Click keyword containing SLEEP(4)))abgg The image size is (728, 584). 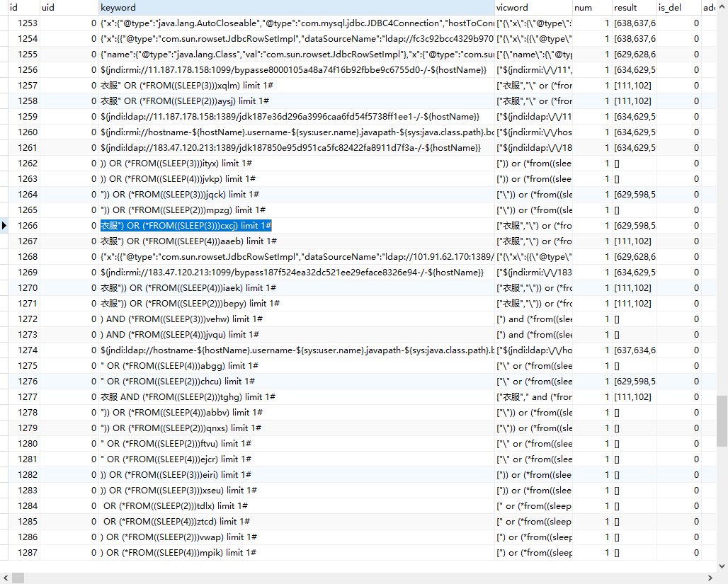pos(297,366)
